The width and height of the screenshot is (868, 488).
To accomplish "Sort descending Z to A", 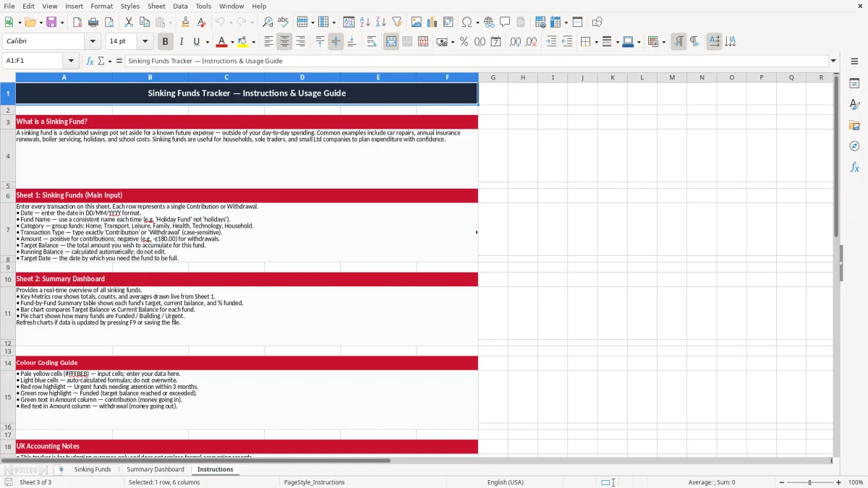I will tap(380, 22).
